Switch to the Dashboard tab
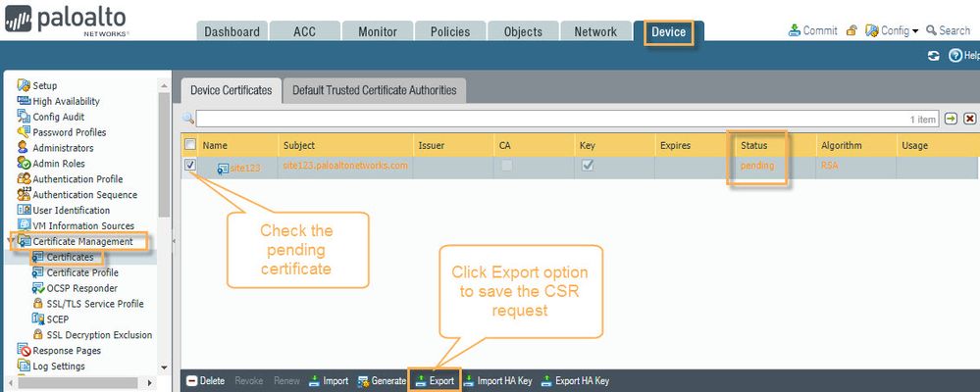Image resolution: width=980 pixels, height=392 pixels. [232, 31]
